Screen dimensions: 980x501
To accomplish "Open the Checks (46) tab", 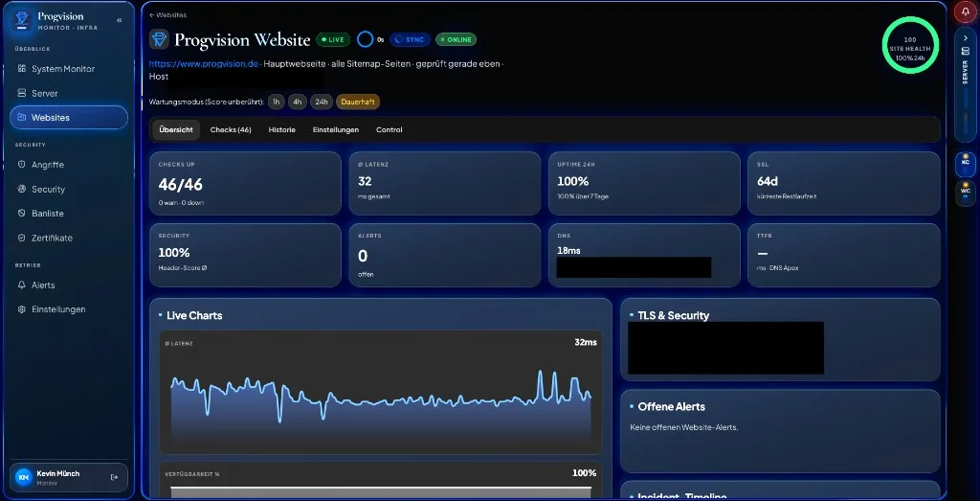I will pos(231,130).
